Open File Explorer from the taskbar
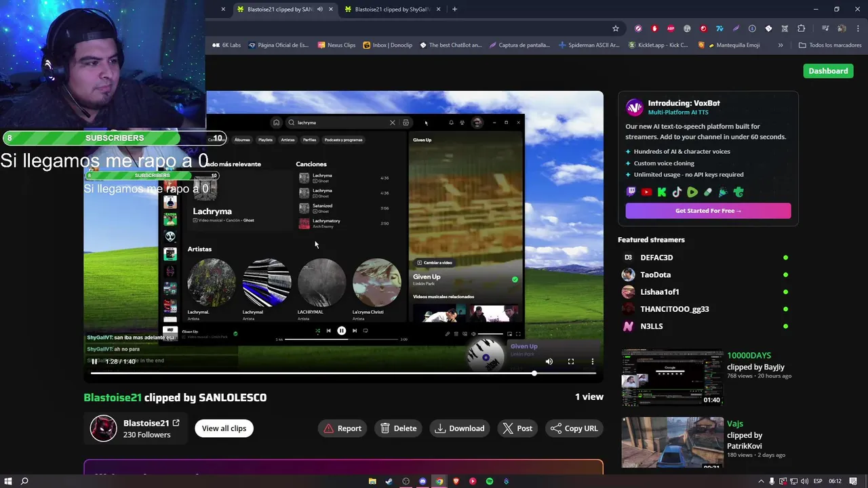This screenshot has height=488, width=868. 372,481
